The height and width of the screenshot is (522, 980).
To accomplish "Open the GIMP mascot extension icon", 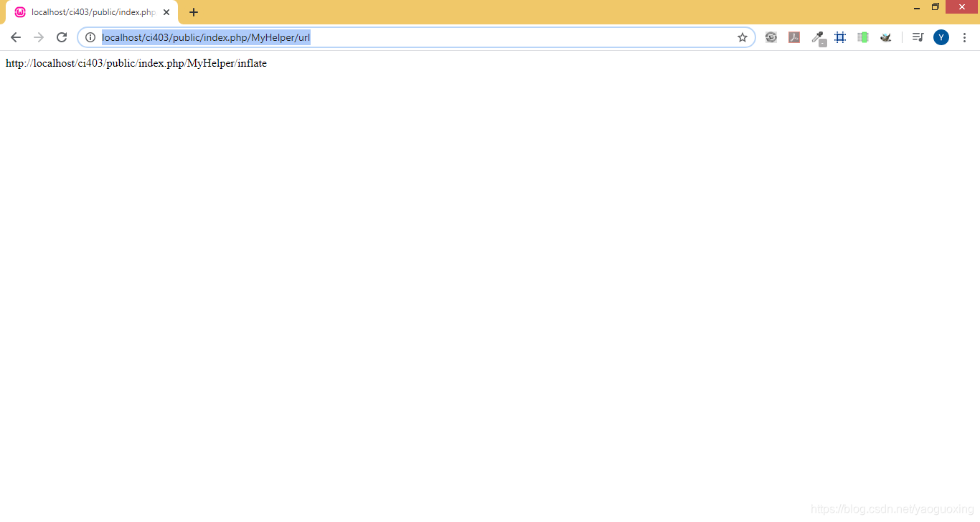I will [x=886, y=37].
